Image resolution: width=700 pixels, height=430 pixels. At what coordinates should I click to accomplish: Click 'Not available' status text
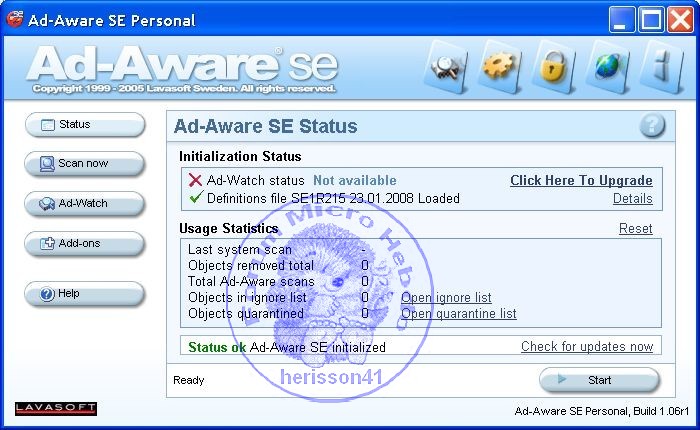(x=355, y=180)
